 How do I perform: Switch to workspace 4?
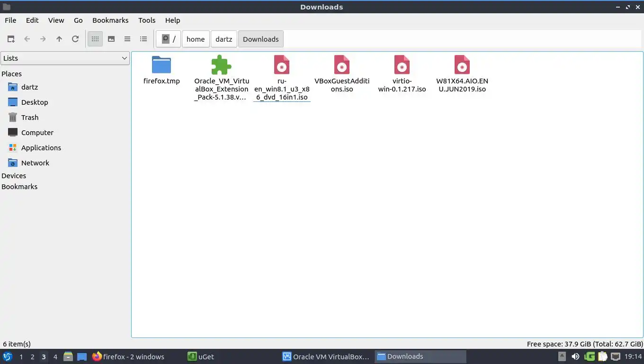pyautogui.click(x=55, y=357)
